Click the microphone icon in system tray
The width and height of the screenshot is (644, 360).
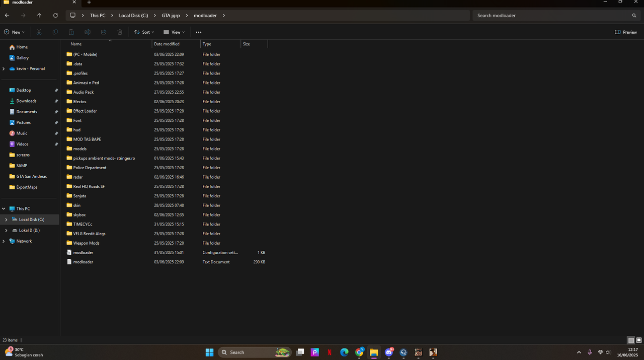pyautogui.click(x=590, y=352)
